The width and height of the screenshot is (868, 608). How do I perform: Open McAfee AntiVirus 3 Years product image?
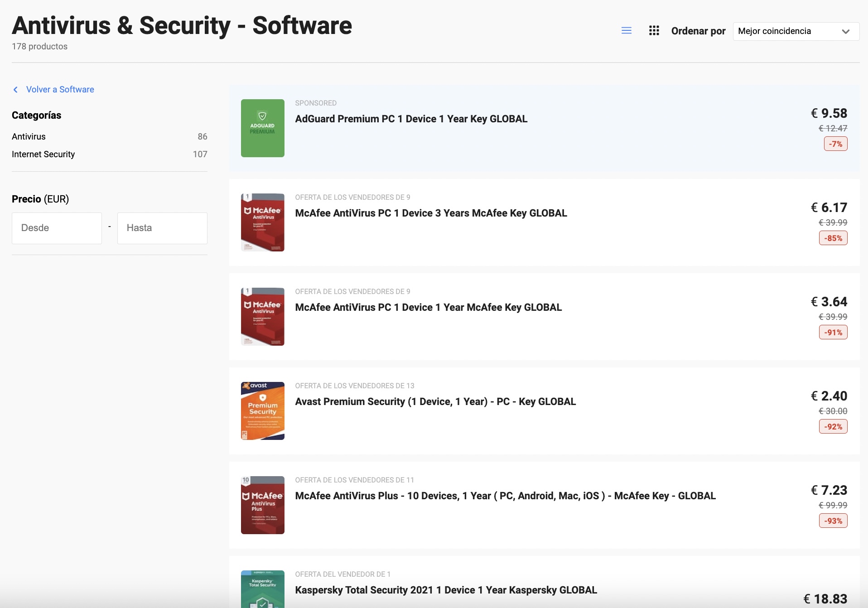pyautogui.click(x=263, y=222)
